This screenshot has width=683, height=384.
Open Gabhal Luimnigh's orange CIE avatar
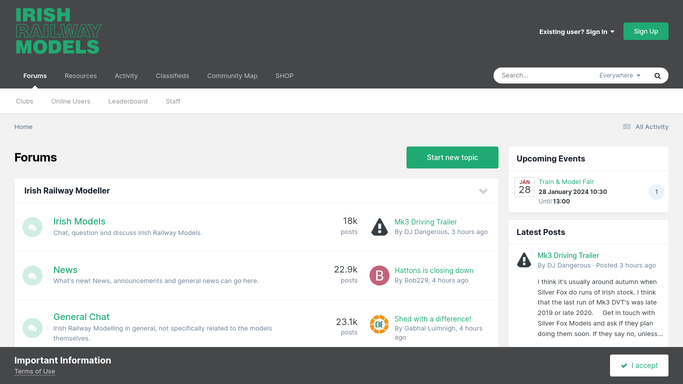click(x=379, y=324)
